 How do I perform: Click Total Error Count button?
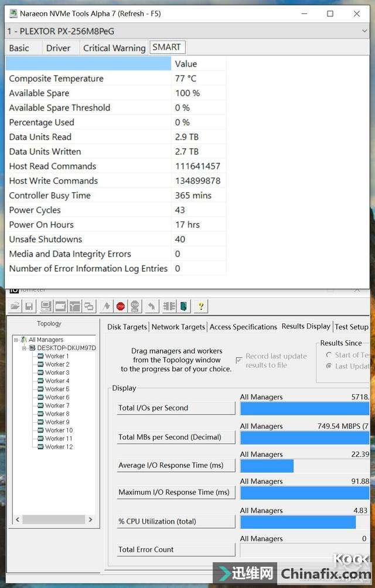coord(176,549)
